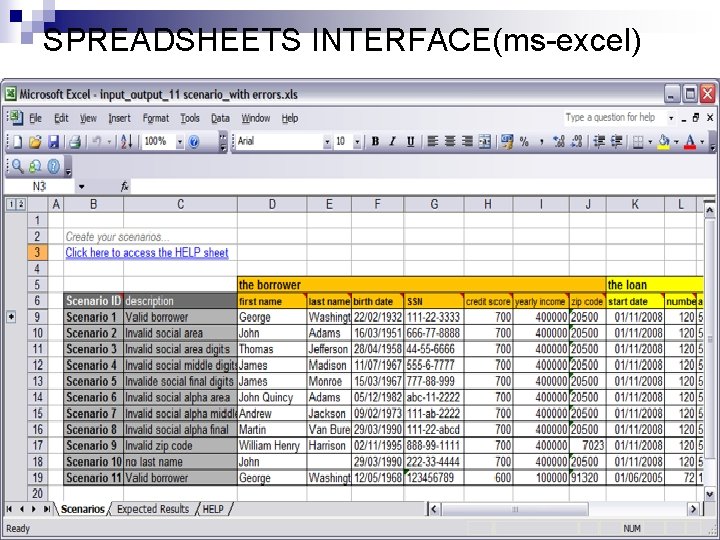Open the font size 10 dropdown
Image resolution: width=720 pixels, height=540 pixels.
point(357,142)
